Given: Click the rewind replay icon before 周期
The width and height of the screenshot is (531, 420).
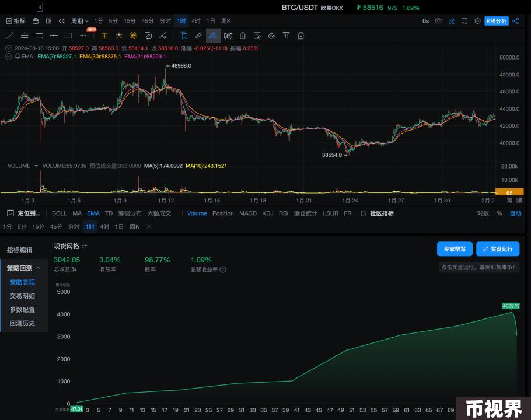Looking at the screenshot, I should [x=62, y=21].
